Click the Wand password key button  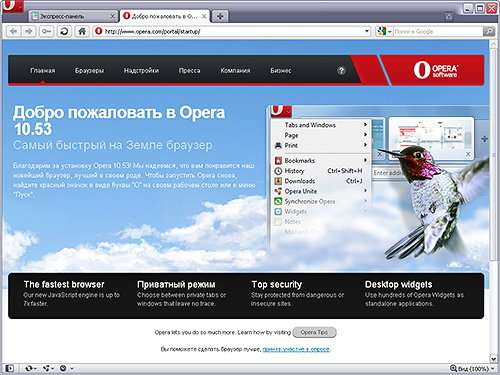click(46, 31)
